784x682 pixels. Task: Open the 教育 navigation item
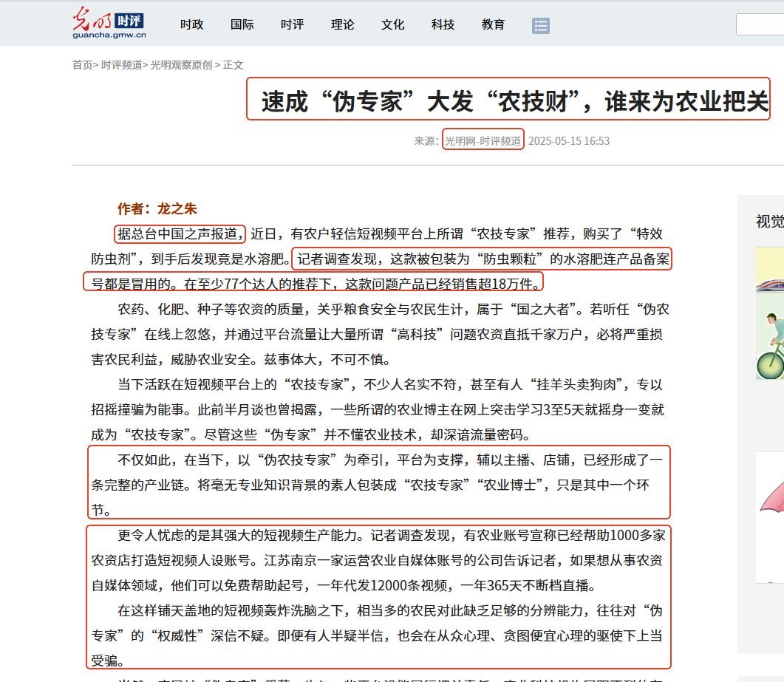492,24
